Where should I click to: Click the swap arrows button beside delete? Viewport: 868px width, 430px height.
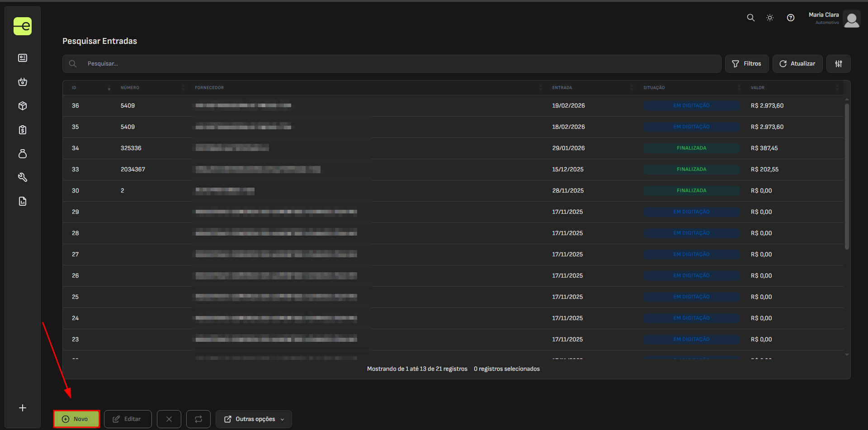pyautogui.click(x=198, y=419)
